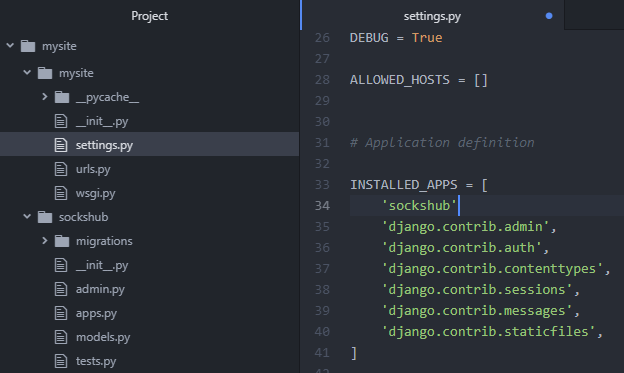Image resolution: width=624 pixels, height=373 pixels.
Task: Collapse the root mysite folder chevron
Action: click(x=10, y=46)
